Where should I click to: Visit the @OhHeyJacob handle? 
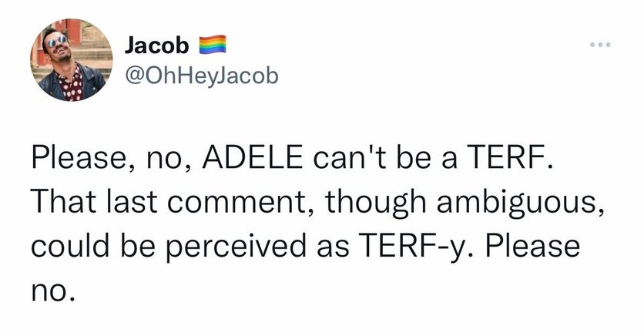coord(199,76)
